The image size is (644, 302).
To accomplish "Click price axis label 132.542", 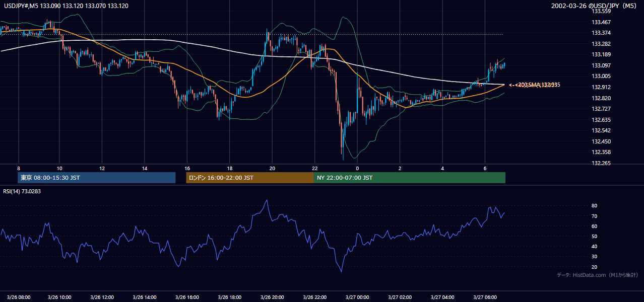I will [601, 130].
